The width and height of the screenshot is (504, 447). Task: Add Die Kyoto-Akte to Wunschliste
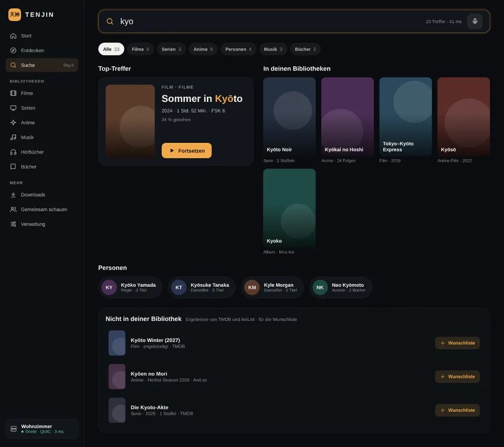[x=457, y=410]
